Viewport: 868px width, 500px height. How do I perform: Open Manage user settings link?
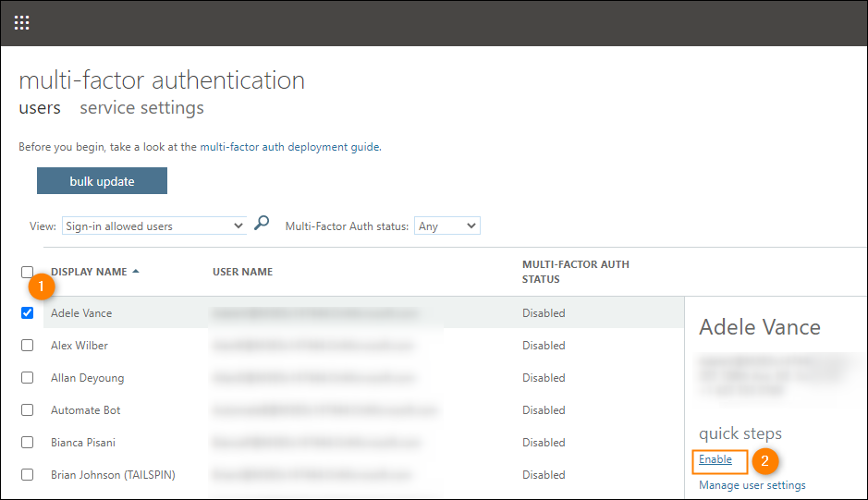click(752, 485)
